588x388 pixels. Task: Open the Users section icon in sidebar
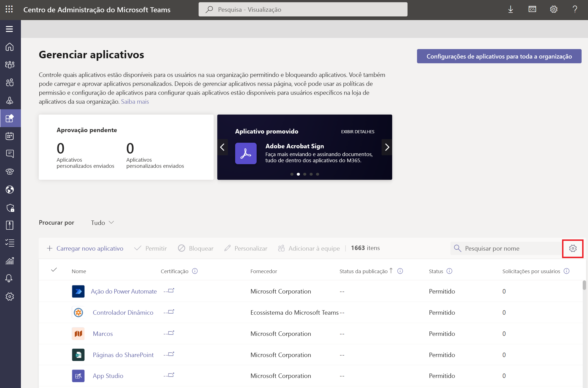coord(10,83)
